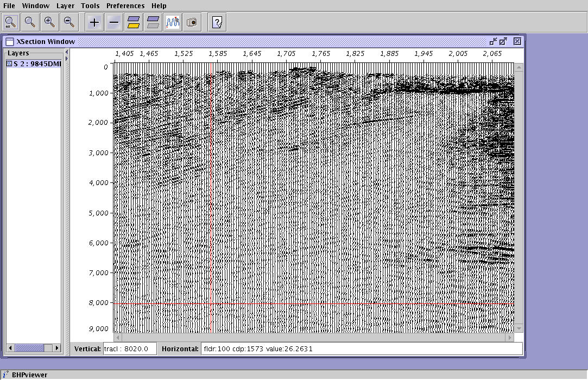Open the blue waveform picking tool
588x380 pixels.
coord(173,22)
